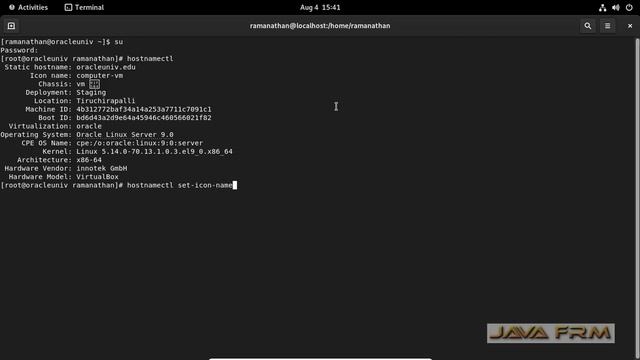Click the network status icon
This screenshot has width=640, height=360.
point(602,7)
